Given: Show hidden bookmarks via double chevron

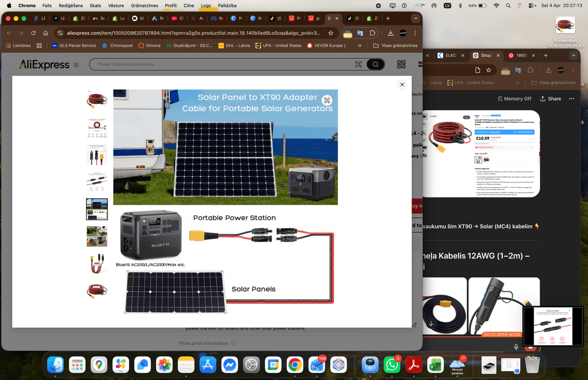Looking at the screenshot, I should pos(360,46).
